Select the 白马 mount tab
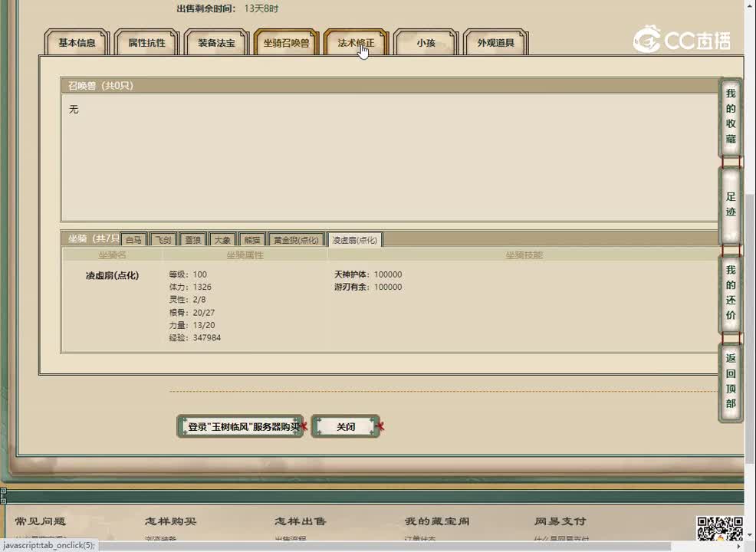Image resolution: width=756 pixels, height=552 pixels. pos(134,240)
